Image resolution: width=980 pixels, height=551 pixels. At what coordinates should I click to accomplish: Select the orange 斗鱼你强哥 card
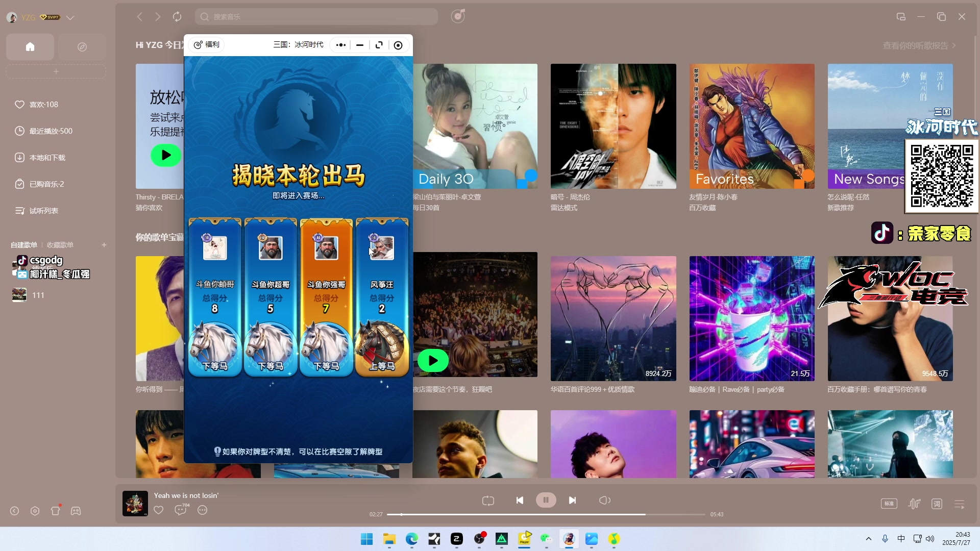point(326,297)
